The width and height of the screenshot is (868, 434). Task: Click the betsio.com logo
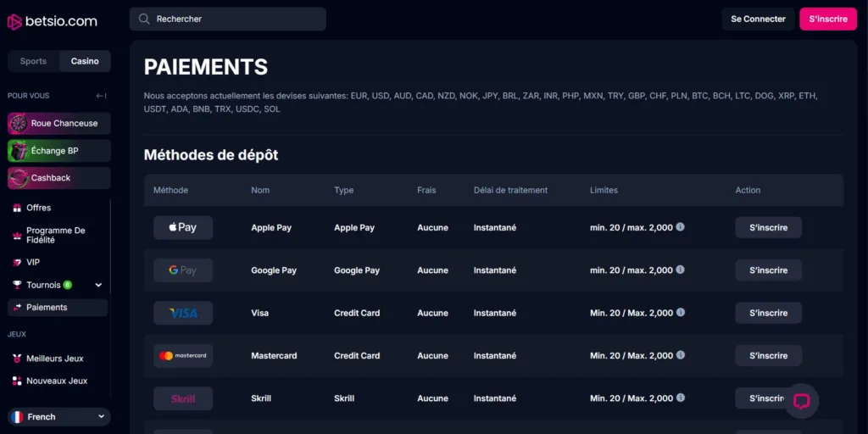(x=53, y=21)
